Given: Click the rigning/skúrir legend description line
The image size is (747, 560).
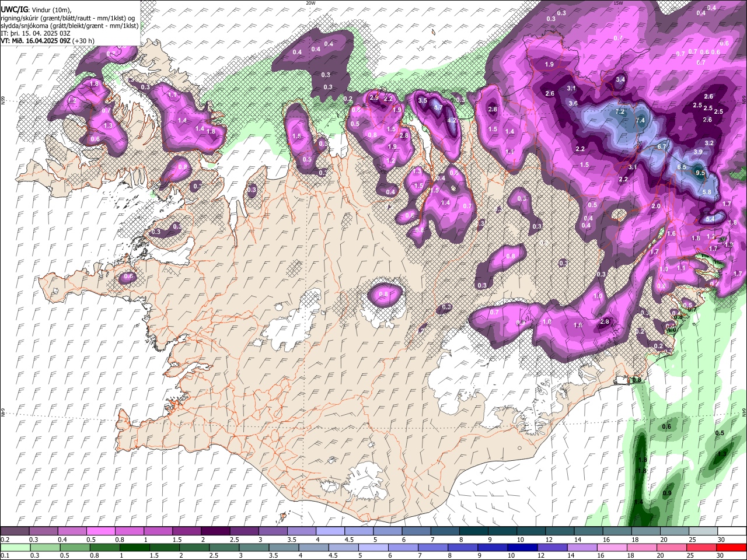Looking at the screenshot, I should click(x=67, y=17).
